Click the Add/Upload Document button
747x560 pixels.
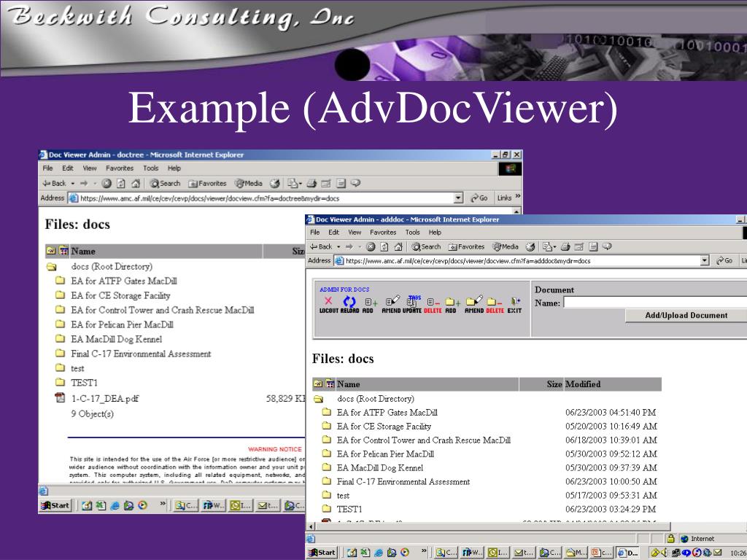coord(686,315)
